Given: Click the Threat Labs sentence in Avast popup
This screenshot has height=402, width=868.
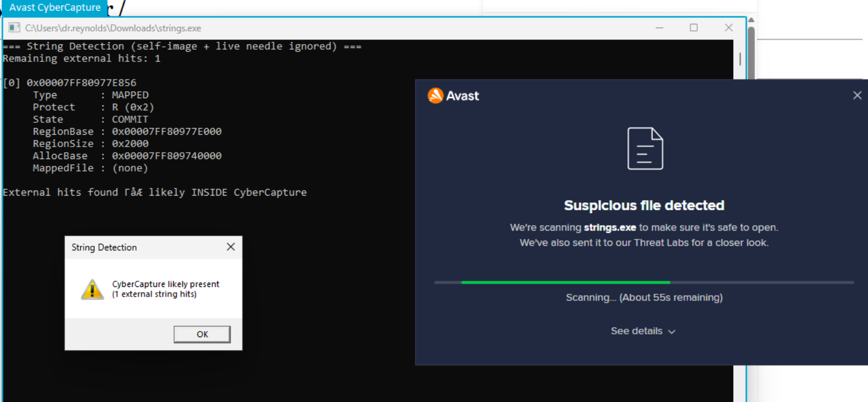Looking at the screenshot, I should [644, 243].
